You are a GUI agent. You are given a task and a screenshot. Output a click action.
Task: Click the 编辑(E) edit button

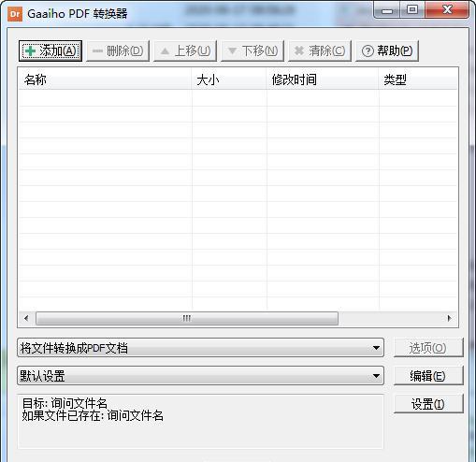pos(428,376)
